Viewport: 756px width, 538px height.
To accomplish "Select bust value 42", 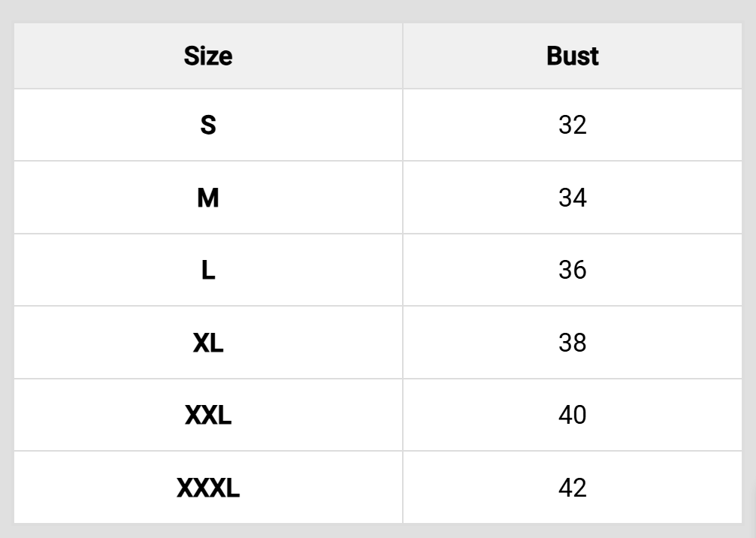I will [x=572, y=488].
